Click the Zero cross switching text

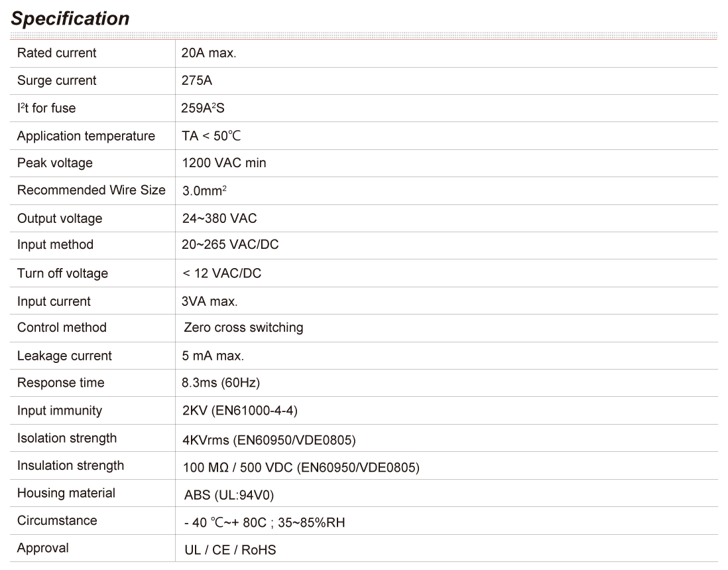point(243,328)
